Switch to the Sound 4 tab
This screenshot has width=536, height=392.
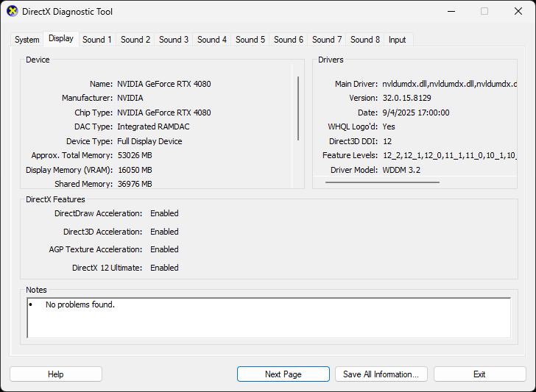pos(212,40)
